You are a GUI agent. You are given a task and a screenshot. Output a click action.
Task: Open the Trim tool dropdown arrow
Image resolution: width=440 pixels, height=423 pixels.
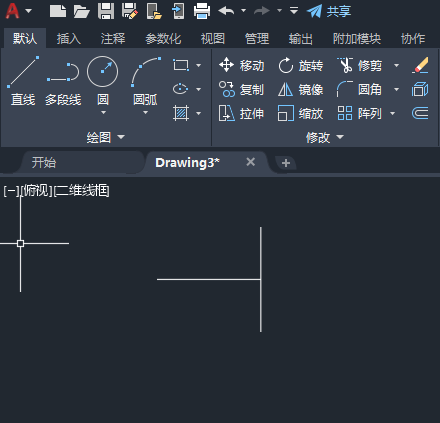pyautogui.click(x=396, y=65)
